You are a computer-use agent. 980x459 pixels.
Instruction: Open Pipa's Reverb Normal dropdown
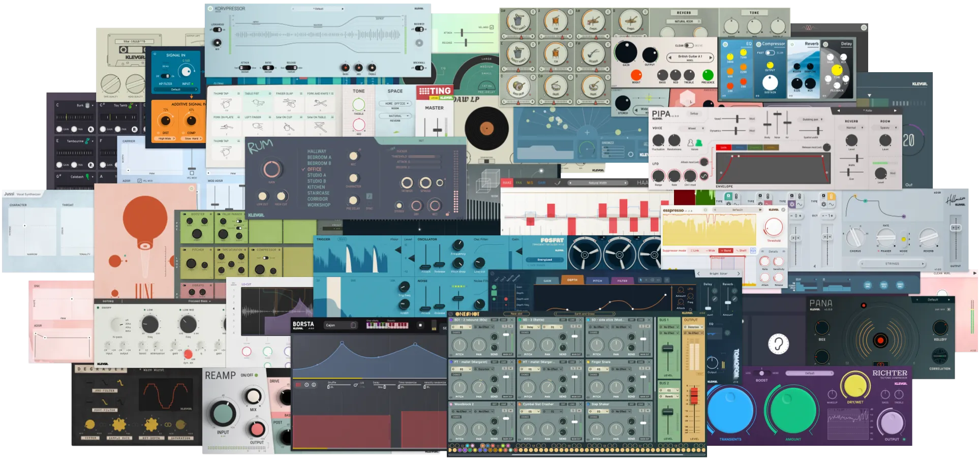(x=851, y=128)
